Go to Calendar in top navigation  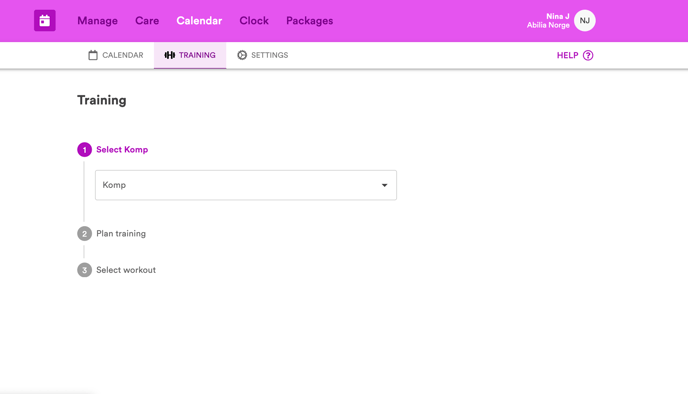click(199, 21)
